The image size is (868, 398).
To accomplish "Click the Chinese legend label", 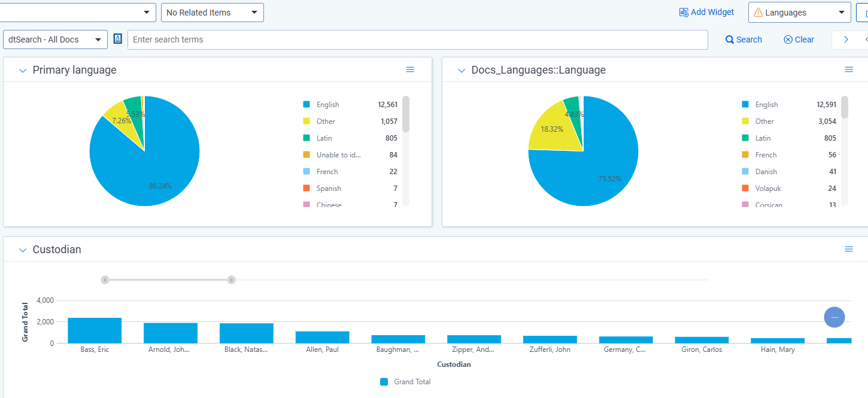I will click(x=329, y=205).
